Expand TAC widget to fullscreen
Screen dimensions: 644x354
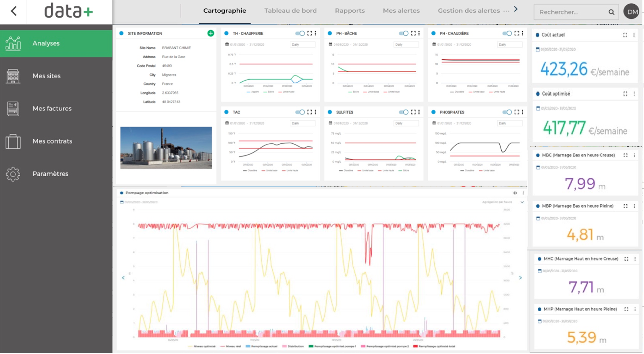310,112
